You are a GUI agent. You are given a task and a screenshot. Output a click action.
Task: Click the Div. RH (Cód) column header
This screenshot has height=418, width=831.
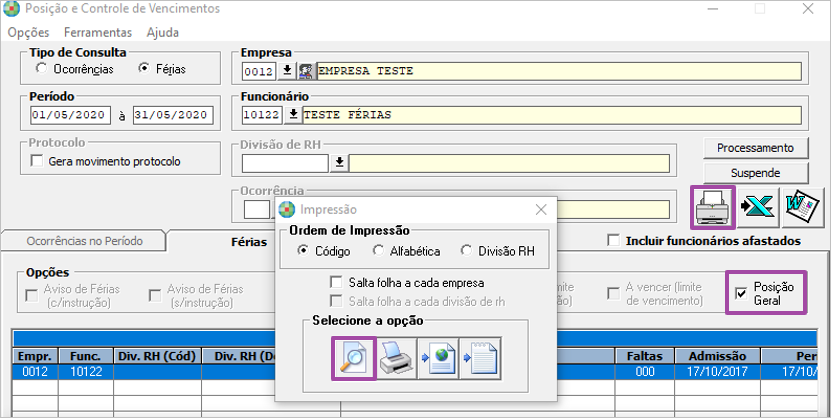click(157, 356)
